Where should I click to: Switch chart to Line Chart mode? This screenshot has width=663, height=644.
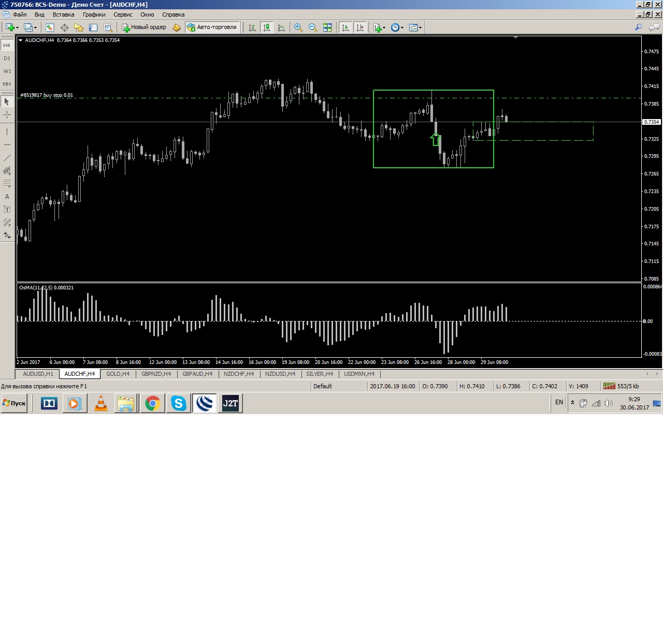[281, 27]
